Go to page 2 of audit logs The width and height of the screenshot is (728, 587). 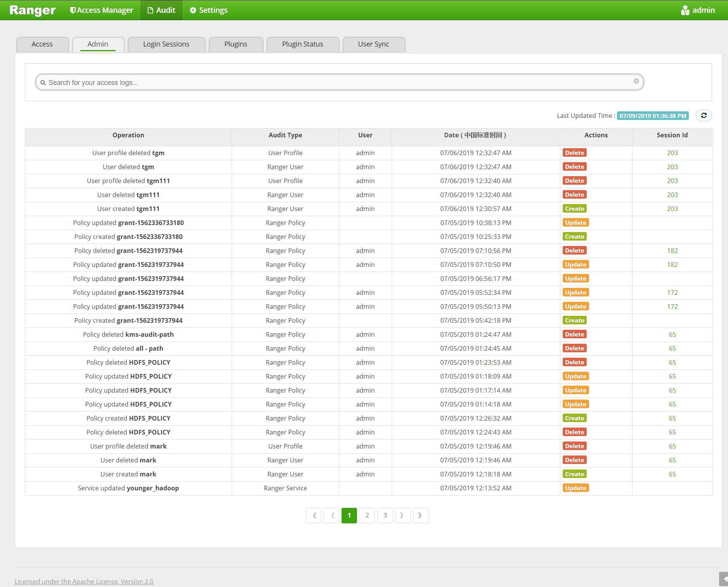click(x=367, y=516)
